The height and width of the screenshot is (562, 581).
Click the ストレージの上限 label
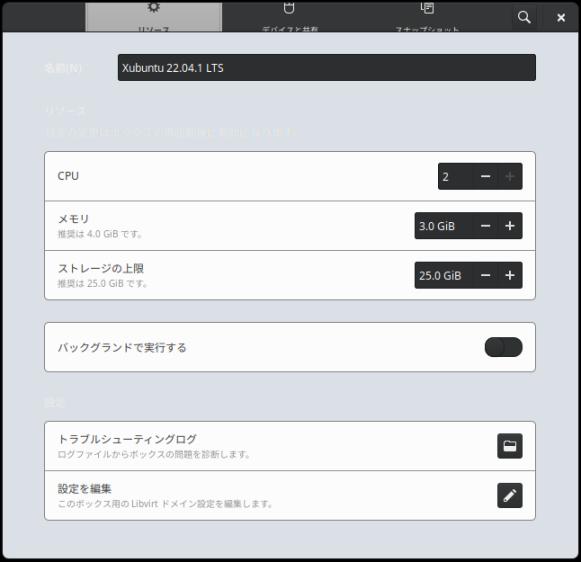[x=101, y=268]
